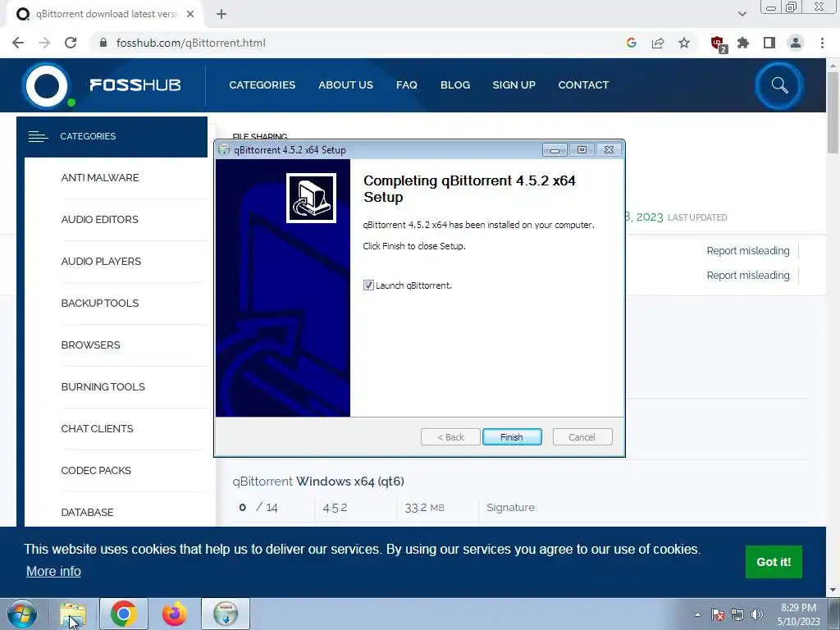Select BROWSERS category
Viewport: 840px width, 630px height.
pos(90,345)
